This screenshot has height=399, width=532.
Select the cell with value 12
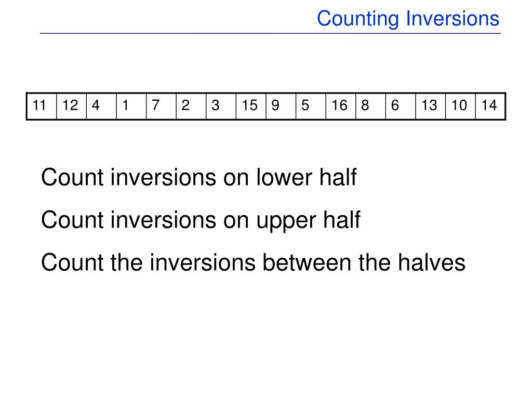tap(72, 106)
